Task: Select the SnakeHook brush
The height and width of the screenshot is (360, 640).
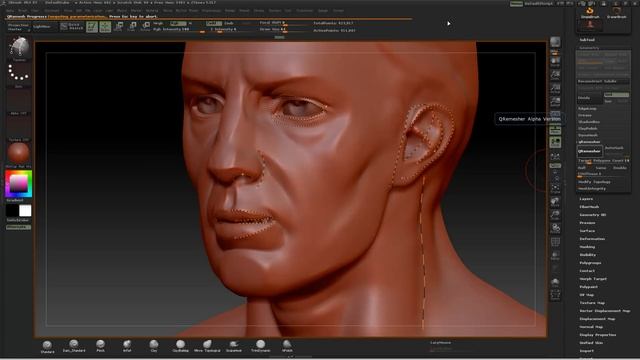Action: pyautogui.click(x=234, y=346)
